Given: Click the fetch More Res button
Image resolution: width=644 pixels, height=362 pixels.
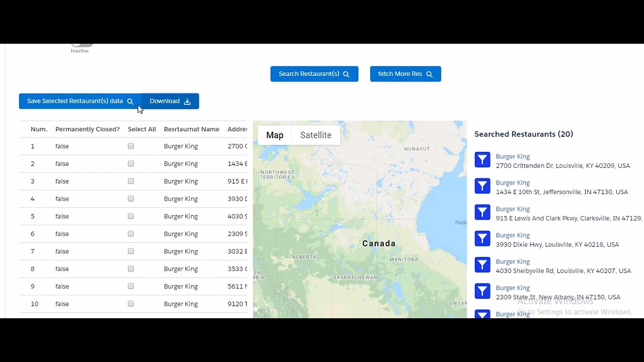Looking at the screenshot, I should [406, 74].
